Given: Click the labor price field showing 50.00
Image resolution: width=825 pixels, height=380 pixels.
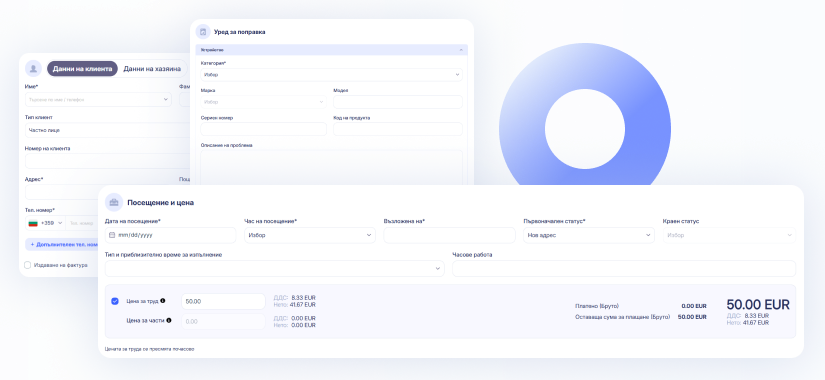Looking at the screenshot, I should pos(223,302).
